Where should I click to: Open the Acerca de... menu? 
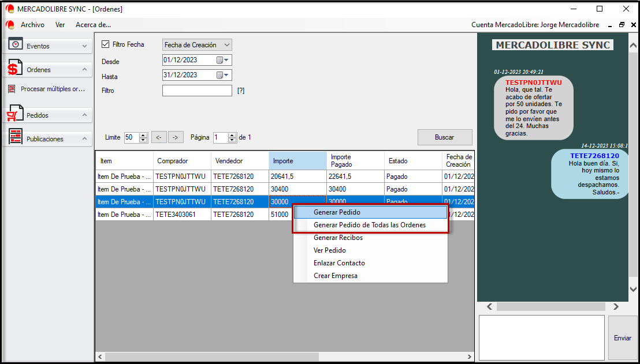click(93, 25)
